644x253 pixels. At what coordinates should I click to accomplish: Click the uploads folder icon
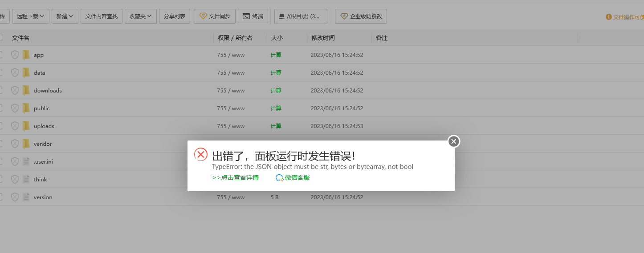point(26,126)
